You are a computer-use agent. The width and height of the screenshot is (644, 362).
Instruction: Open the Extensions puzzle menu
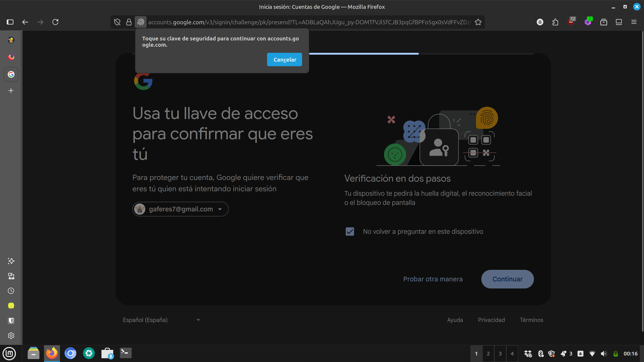(555, 22)
